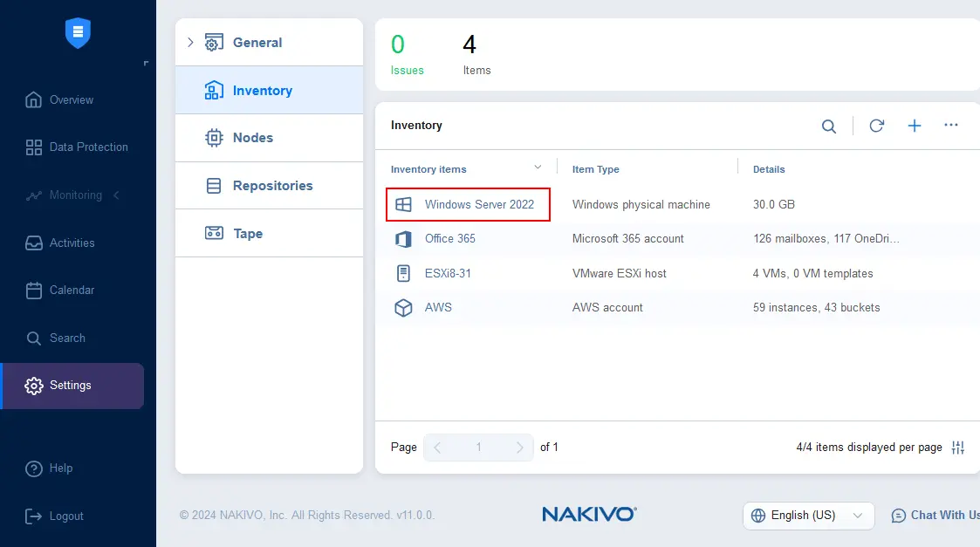Switch to the Nodes tab

(270, 138)
